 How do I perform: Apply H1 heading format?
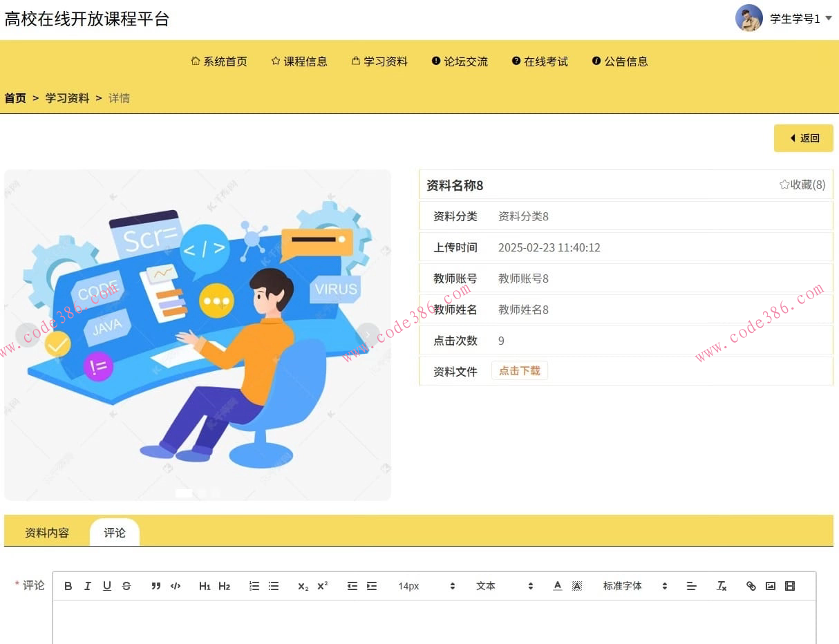[205, 585]
